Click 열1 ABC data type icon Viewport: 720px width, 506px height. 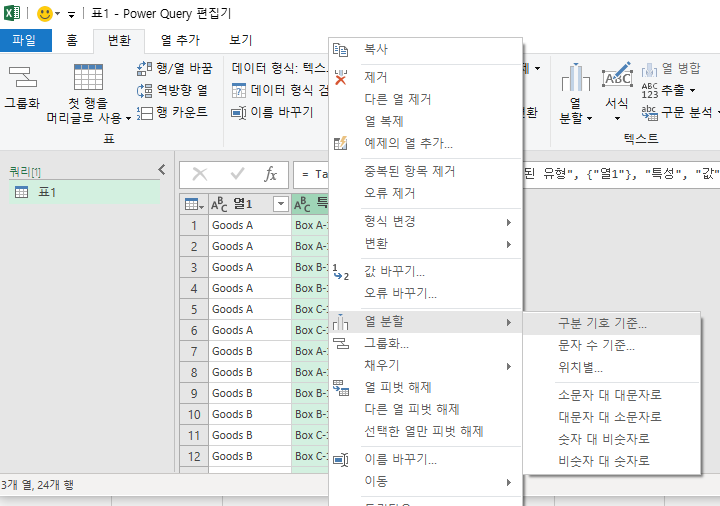(219, 205)
